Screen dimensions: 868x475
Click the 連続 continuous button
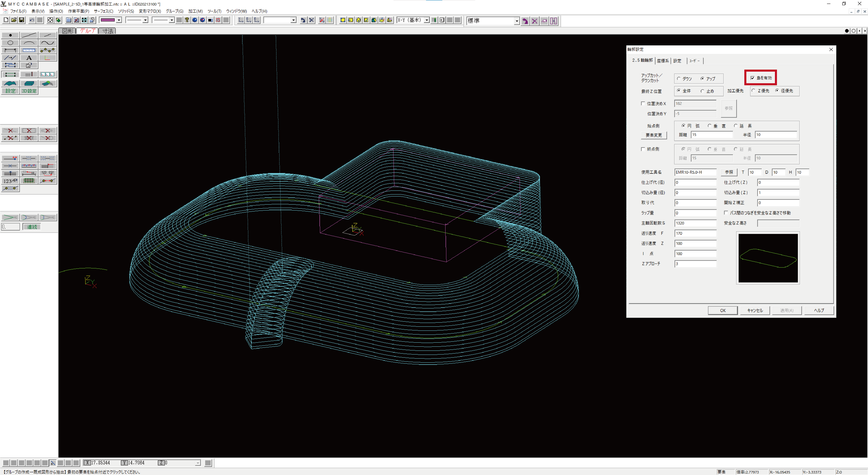tap(32, 227)
